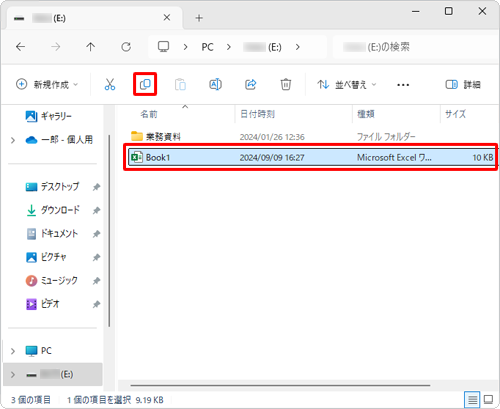The height and width of the screenshot is (409, 500).
Task: Click the Rename icon
Action: 215,84
